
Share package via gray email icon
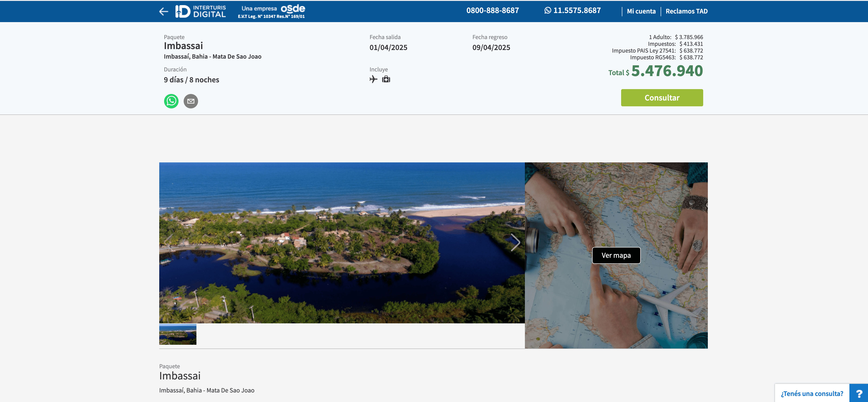coord(191,101)
